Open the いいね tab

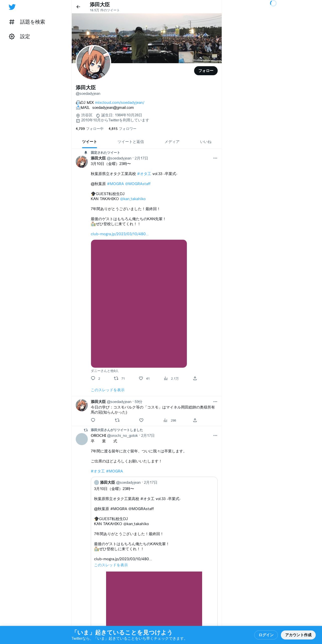coord(206,142)
